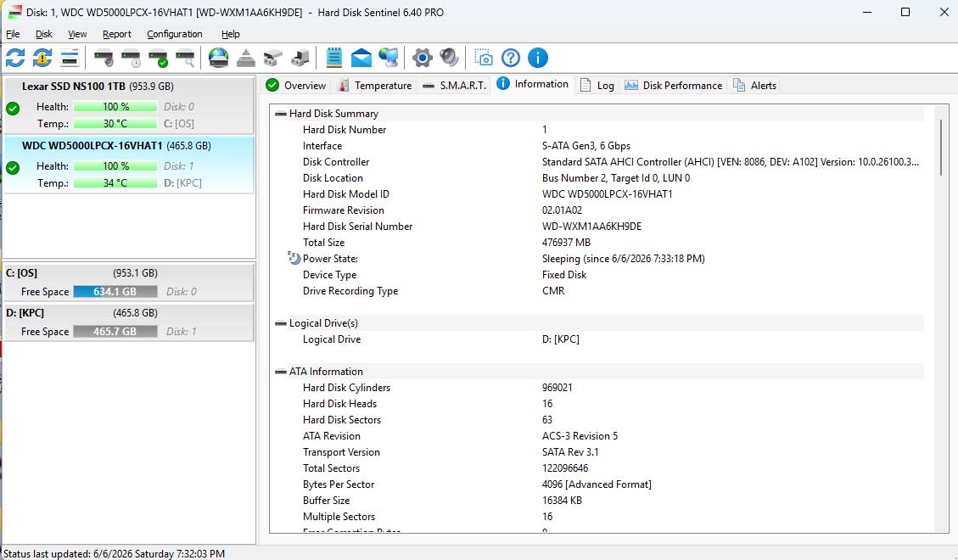Switch to the Temperature tab
This screenshot has height=560, width=958.
tap(375, 86)
